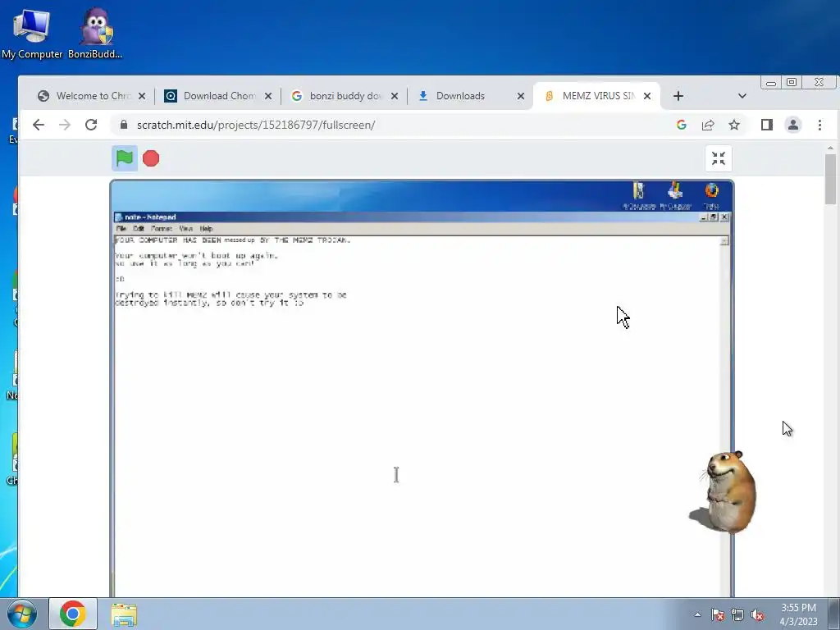This screenshot has height=630, width=840.
Task: Click the Chrome page vertical scrollbar thumb
Action: pyautogui.click(x=830, y=179)
